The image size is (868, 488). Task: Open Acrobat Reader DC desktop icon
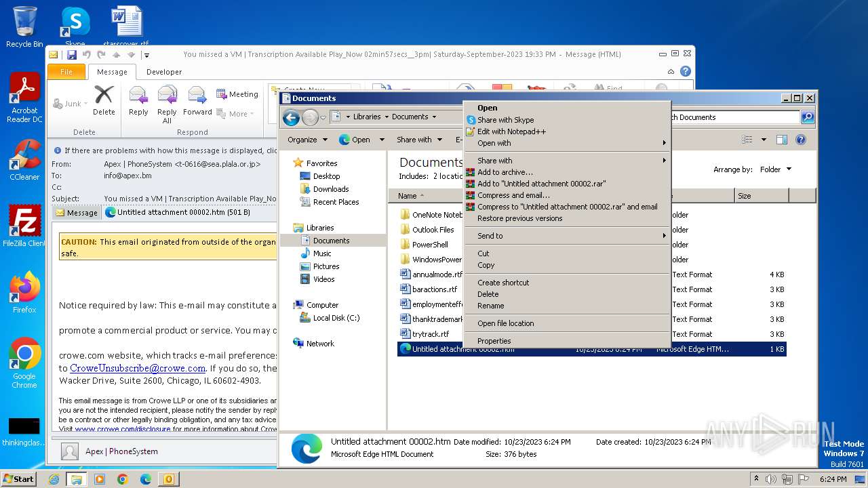[24, 98]
